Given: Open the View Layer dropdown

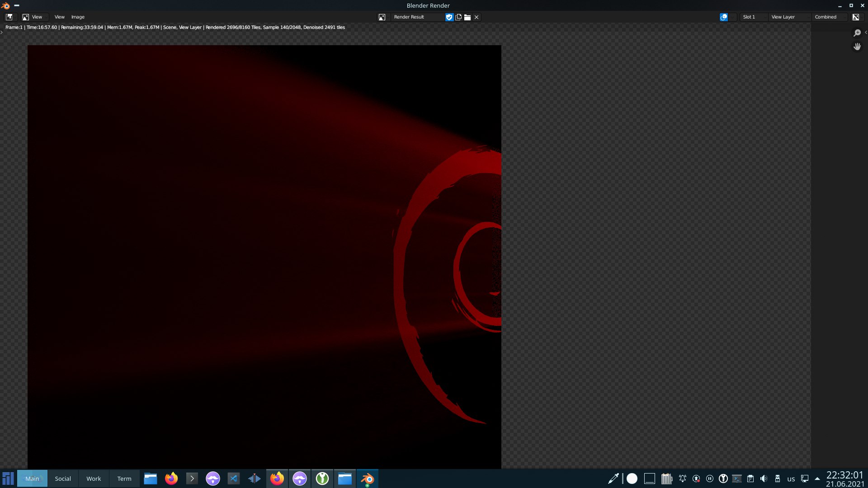Looking at the screenshot, I should click(789, 17).
